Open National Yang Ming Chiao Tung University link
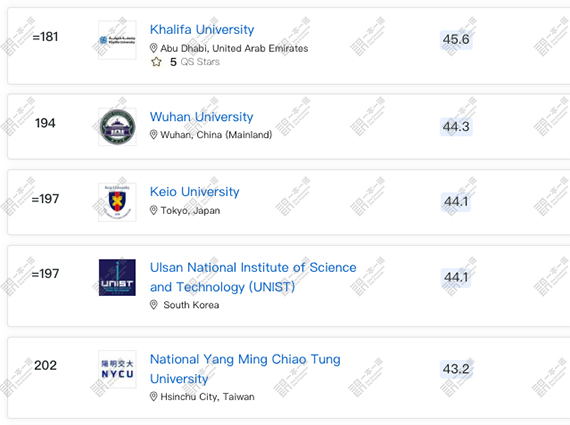The image size is (570, 425). 245,369
